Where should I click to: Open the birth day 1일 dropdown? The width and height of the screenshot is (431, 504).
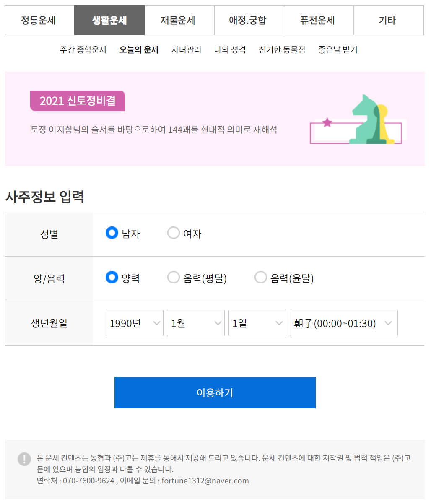pyautogui.click(x=257, y=323)
